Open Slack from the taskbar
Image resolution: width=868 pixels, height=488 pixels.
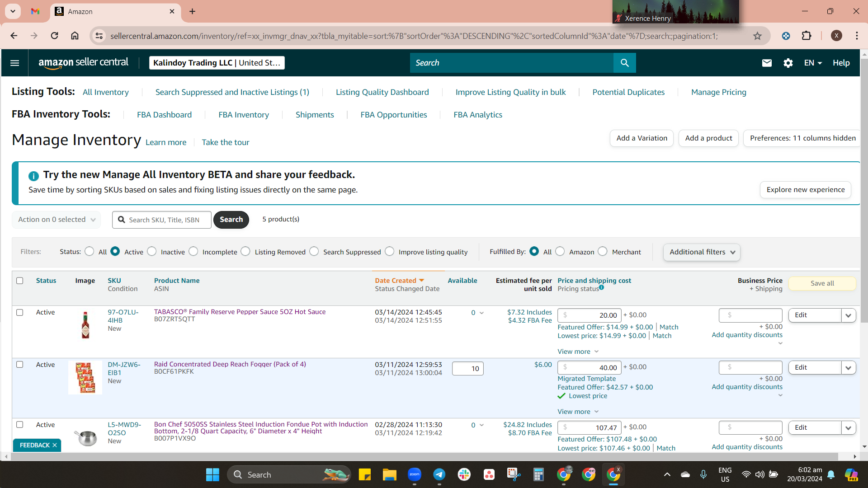[x=464, y=474]
